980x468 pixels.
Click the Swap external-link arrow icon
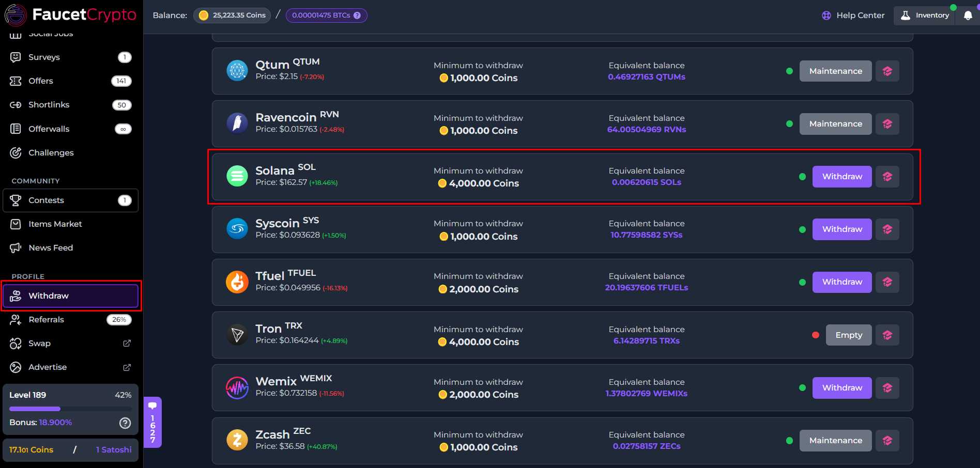127,344
